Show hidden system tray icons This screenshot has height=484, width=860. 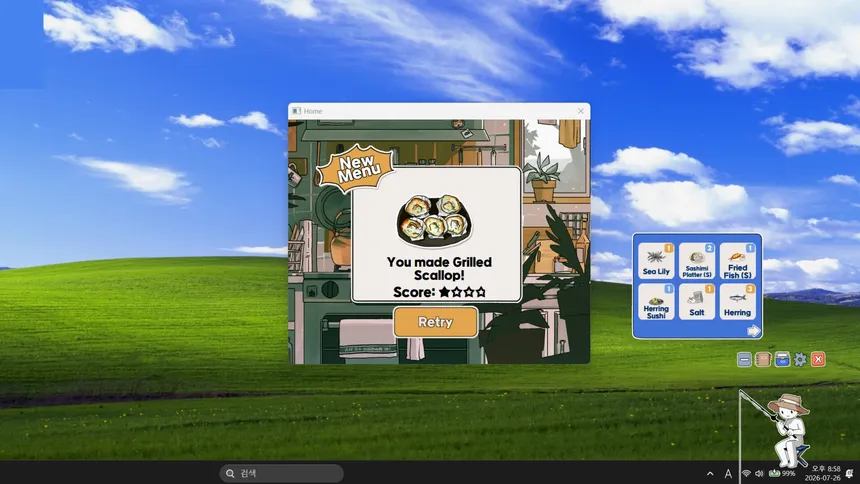click(710, 474)
